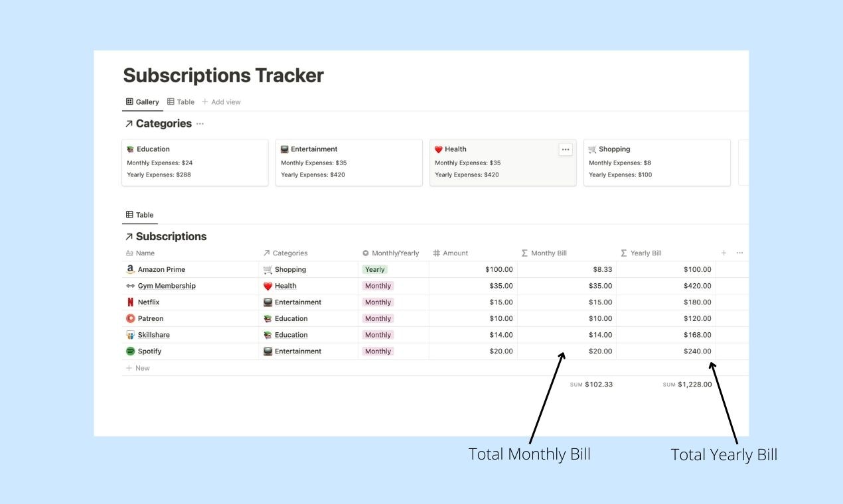This screenshot has height=504, width=843.
Task: Open the Monthly selector on the Spotify row
Action: (x=378, y=351)
